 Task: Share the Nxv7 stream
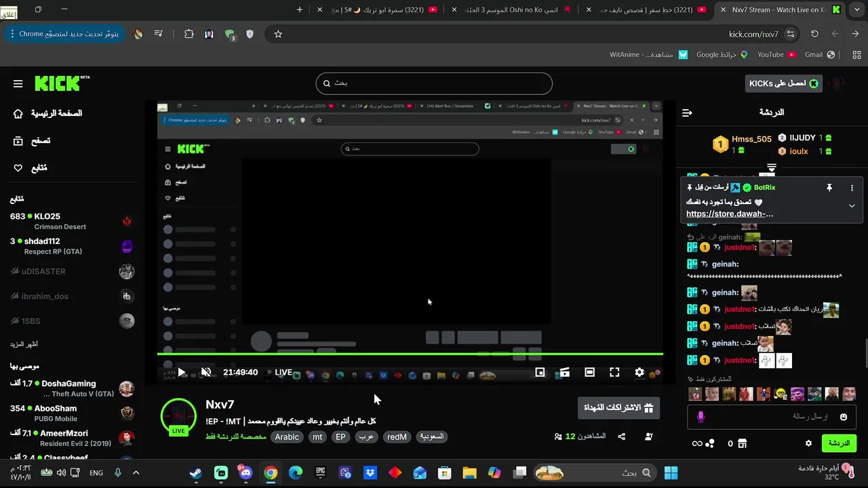tap(622, 436)
